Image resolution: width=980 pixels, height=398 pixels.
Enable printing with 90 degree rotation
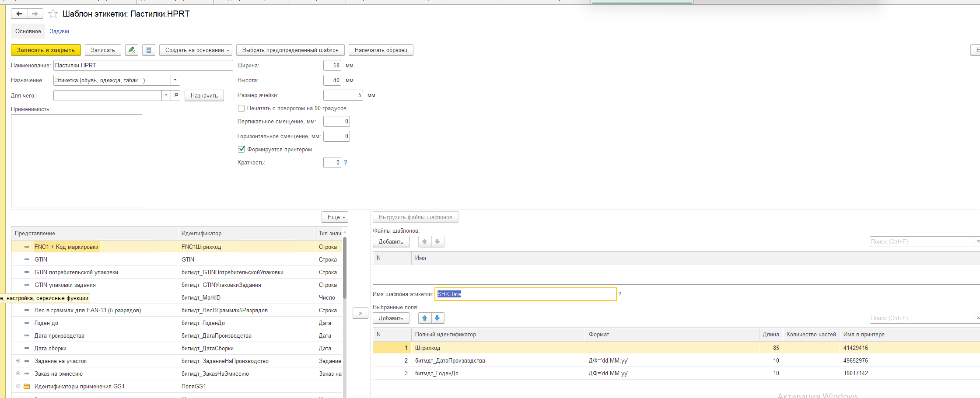coord(241,108)
